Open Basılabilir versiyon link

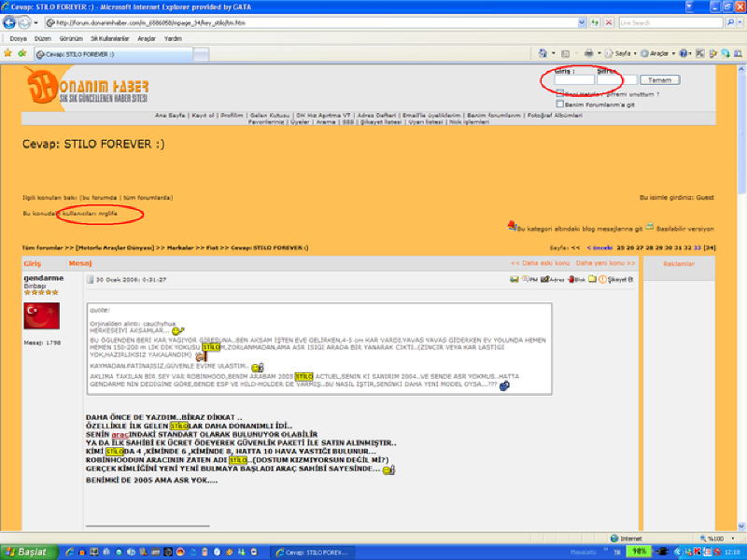click(685, 229)
